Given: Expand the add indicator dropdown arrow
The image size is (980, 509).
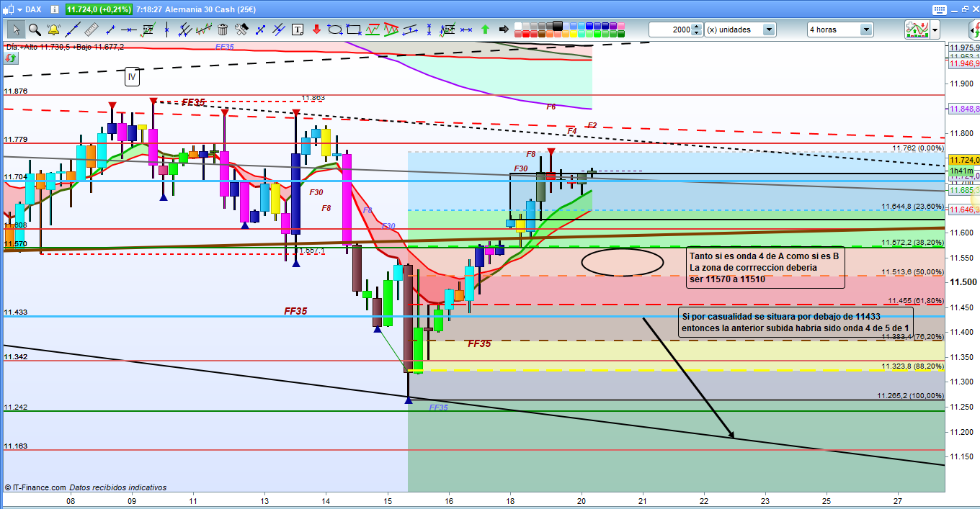Looking at the screenshot, I should pyautogui.click(x=935, y=30).
